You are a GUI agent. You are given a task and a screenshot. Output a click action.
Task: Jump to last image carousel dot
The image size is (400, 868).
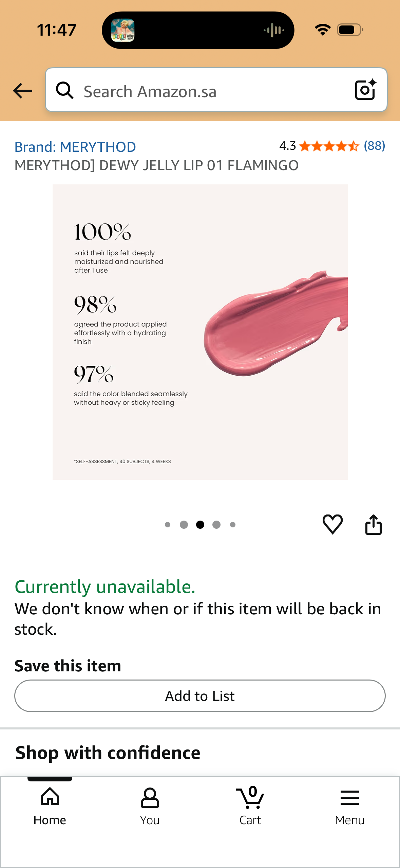[233, 525]
